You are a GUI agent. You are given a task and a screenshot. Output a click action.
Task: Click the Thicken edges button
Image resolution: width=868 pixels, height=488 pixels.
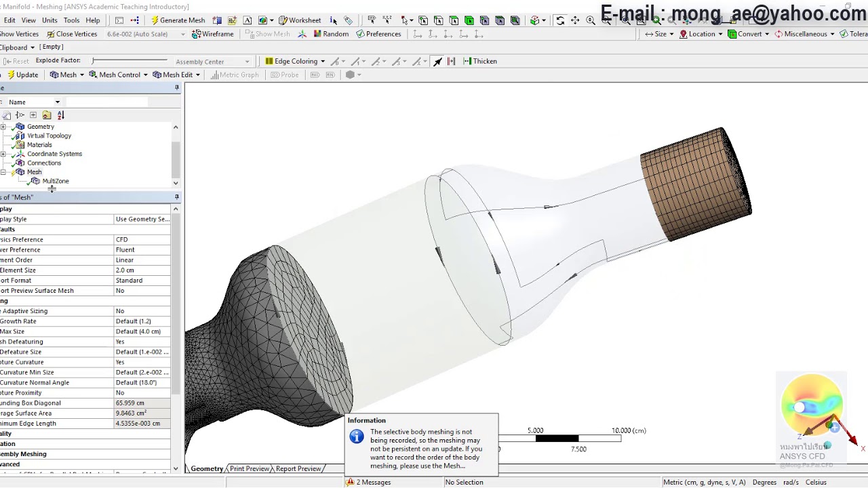(480, 61)
